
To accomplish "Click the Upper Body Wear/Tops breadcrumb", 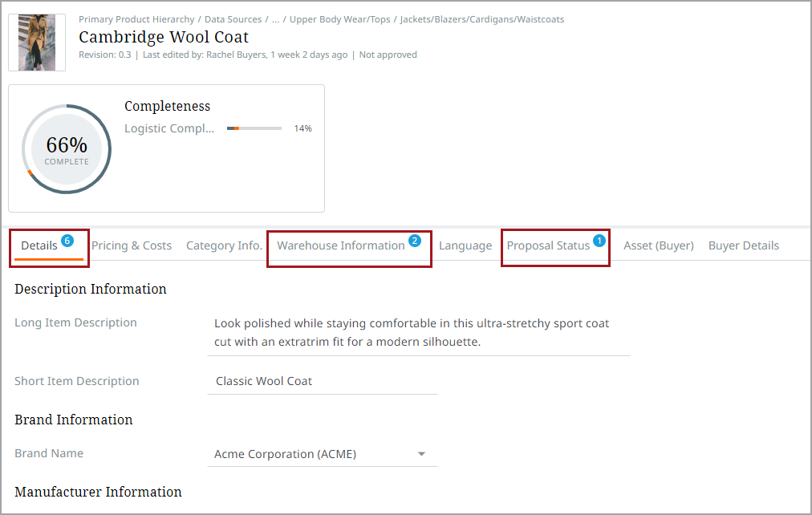I will pos(339,19).
